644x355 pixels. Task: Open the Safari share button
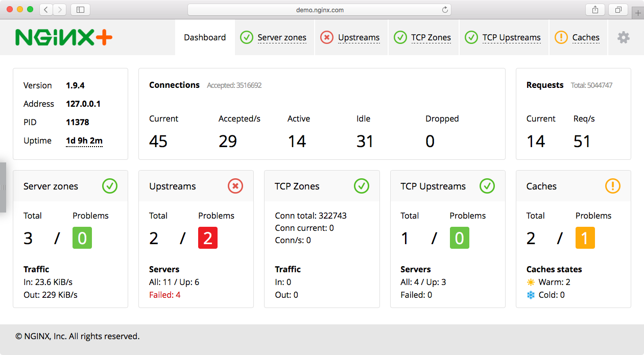(595, 10)
